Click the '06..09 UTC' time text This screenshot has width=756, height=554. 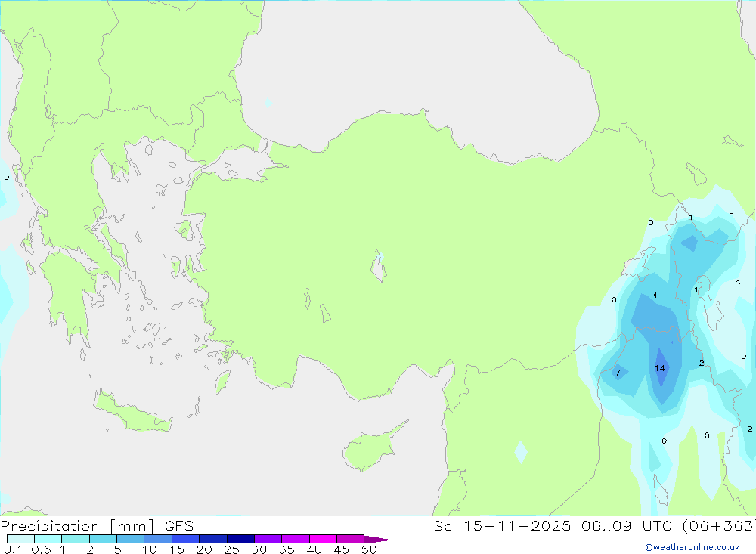click(627, 525)
